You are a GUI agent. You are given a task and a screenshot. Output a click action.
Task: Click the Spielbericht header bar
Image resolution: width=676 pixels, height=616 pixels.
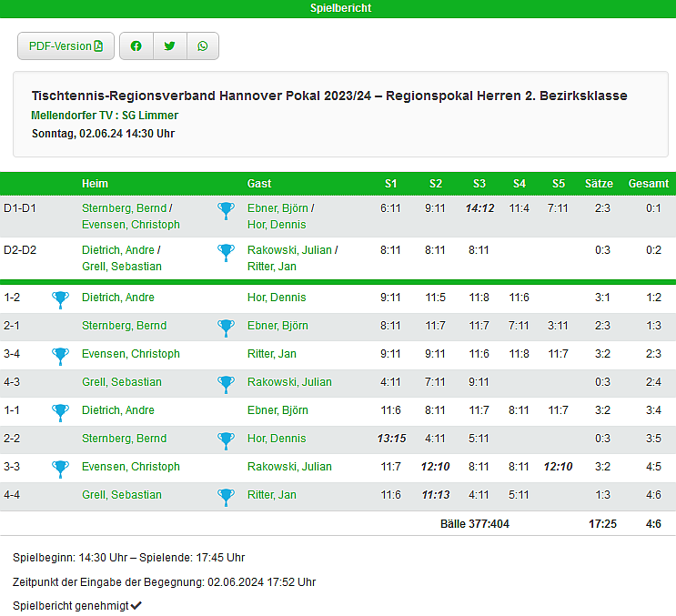click(x=338, y=8)
